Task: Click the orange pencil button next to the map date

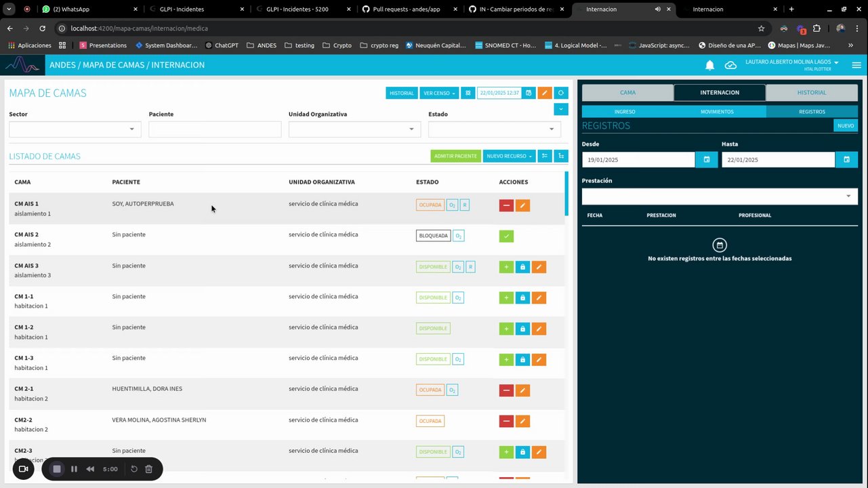Action: coord(545,93)
